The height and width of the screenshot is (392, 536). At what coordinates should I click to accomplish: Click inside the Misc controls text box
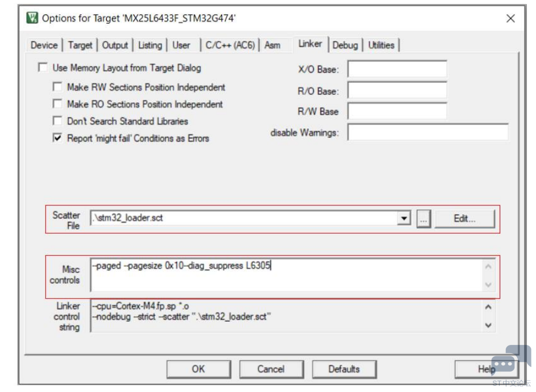pyautogui.click(x=287, y=275)
